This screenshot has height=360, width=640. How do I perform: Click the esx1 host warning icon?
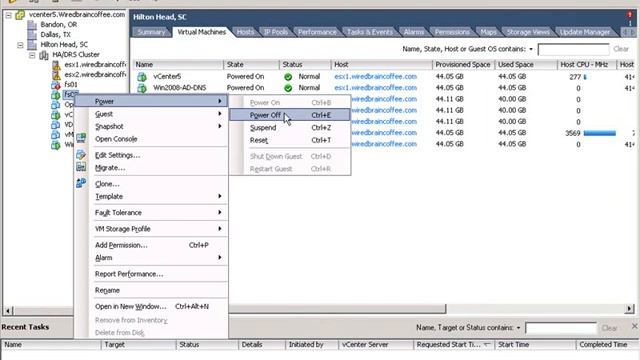(x=56, y=64)
